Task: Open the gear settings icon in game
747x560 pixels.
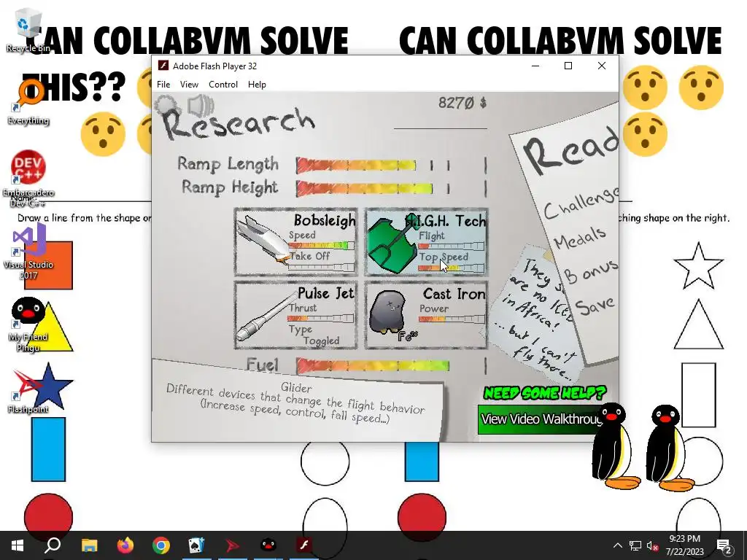Action: click(x=167, y=106)
